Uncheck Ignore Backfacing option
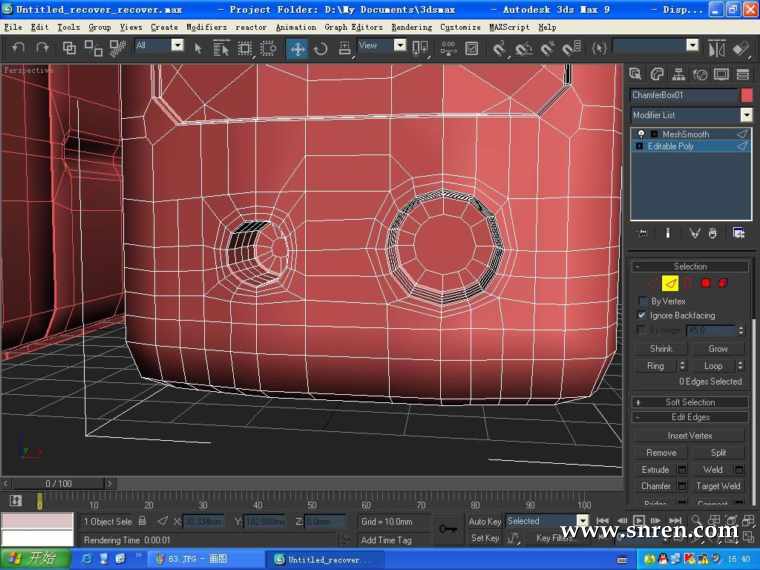This screenshot has width=760, height=570. click(643, 315)
